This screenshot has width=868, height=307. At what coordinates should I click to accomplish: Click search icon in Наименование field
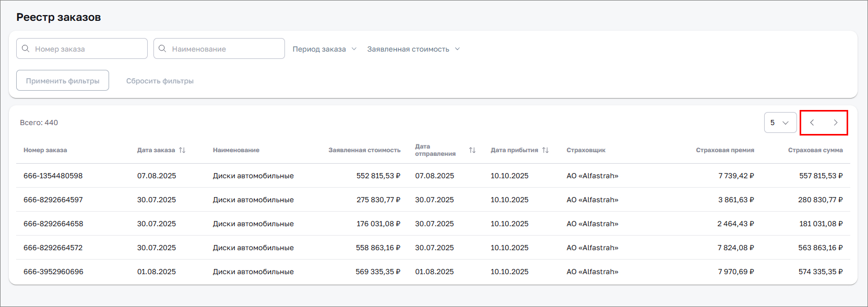(x=162, y=48)
